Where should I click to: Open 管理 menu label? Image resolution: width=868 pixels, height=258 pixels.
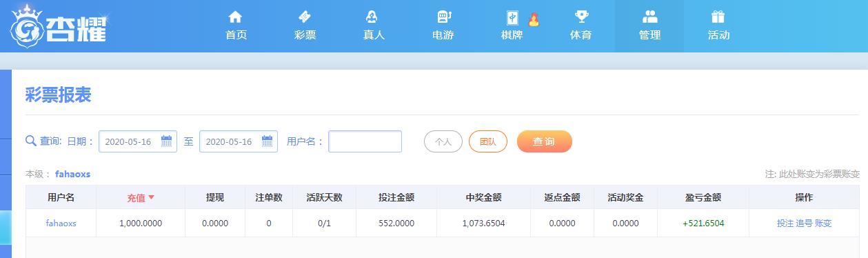click(x=649, y=35)
